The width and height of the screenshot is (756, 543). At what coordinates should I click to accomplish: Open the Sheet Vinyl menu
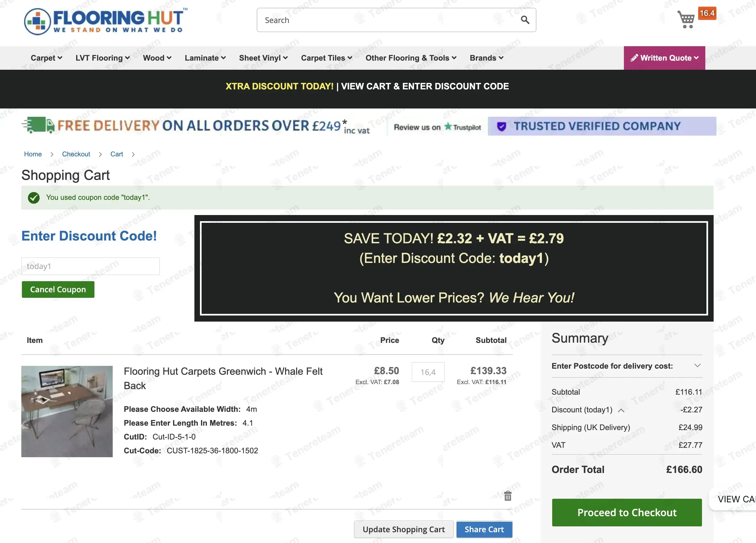[263, 58]
